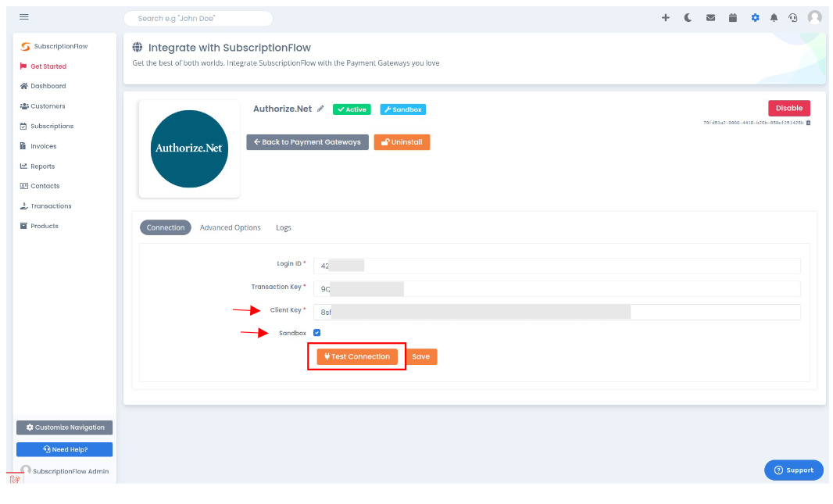Viewport: 833px width, 504px height.
Task: Open Get Started in sidebar
Action: tap(43, 66)
